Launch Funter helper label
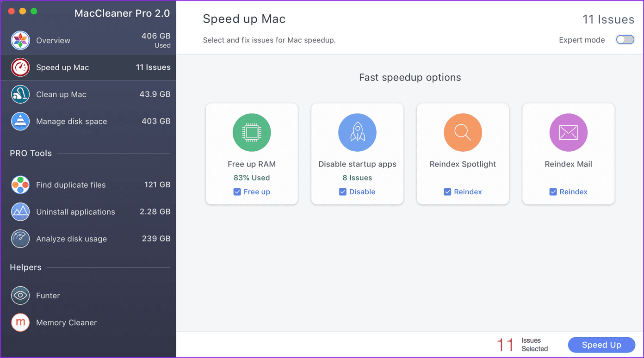 coord(48,296)
